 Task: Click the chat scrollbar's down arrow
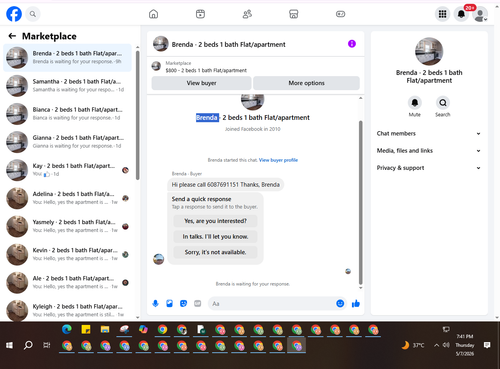[x=360, y=288]
